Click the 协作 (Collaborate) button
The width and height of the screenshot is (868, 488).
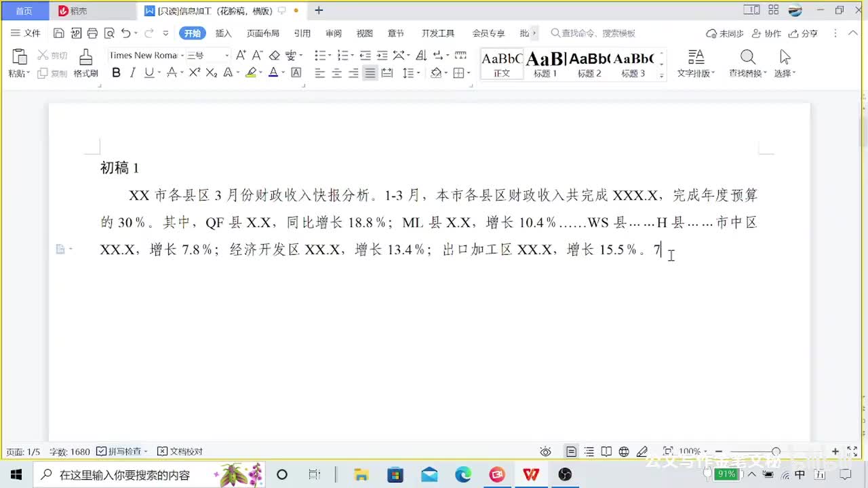pos(767,33)
